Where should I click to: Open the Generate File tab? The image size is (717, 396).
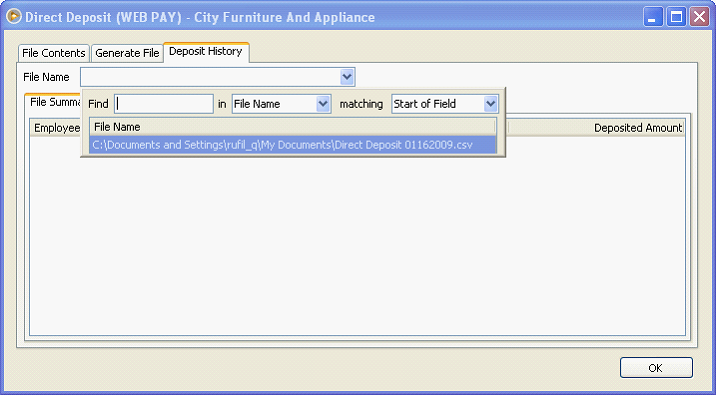(x=127, y=53)
